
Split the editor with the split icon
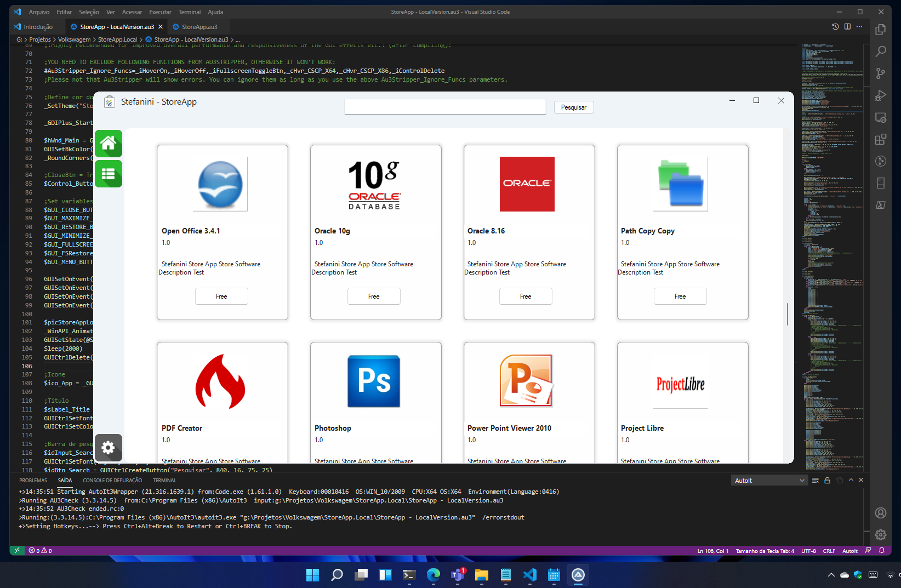(x=847, y=26)
